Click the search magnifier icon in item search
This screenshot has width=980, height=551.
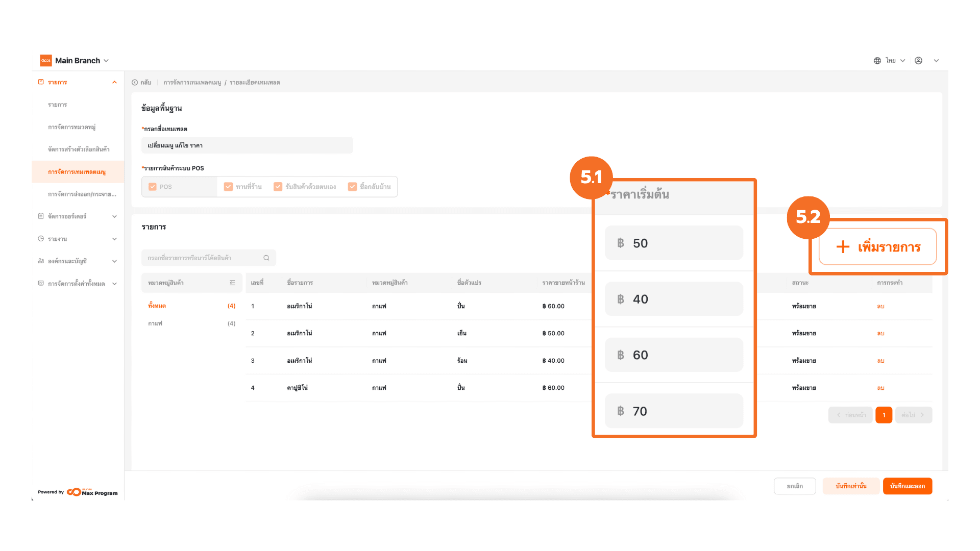point(266,258)
